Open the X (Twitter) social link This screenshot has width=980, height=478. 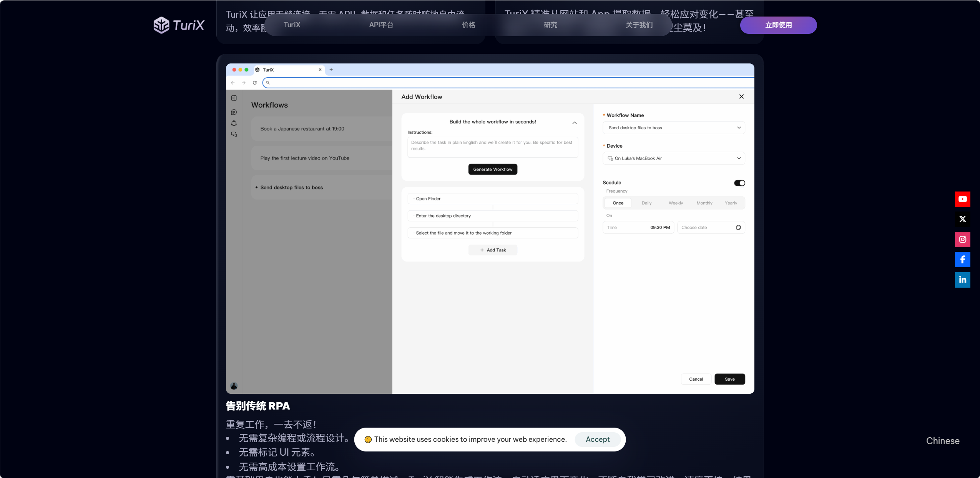[x=962, y=219]
